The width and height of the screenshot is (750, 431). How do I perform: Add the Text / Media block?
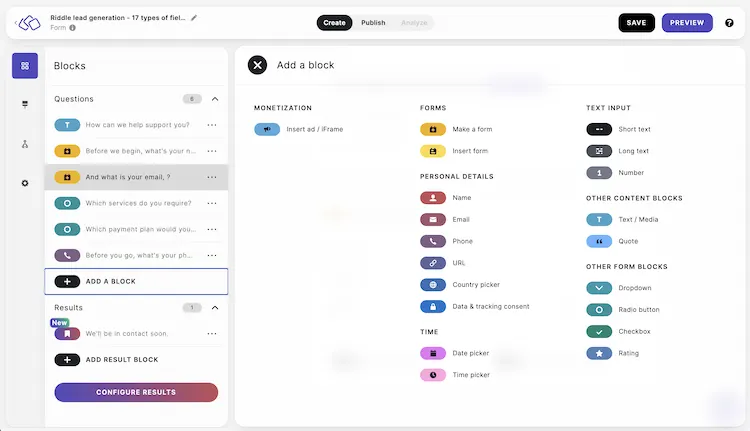(x=622, y=220)
